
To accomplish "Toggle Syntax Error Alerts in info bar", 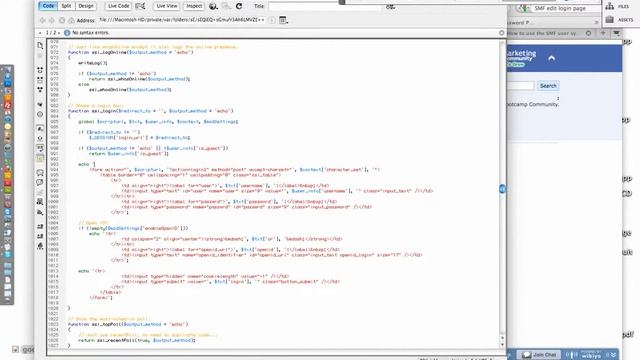I will [40, 158].
